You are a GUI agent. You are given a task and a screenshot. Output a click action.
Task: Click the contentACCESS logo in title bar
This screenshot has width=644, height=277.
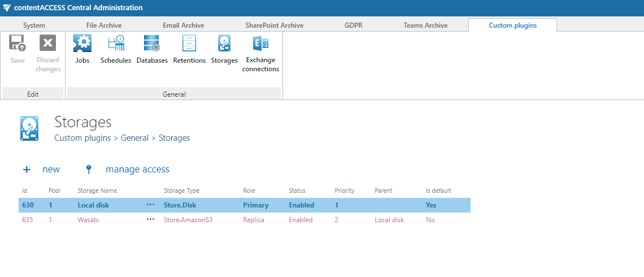(x=7, y=8)
